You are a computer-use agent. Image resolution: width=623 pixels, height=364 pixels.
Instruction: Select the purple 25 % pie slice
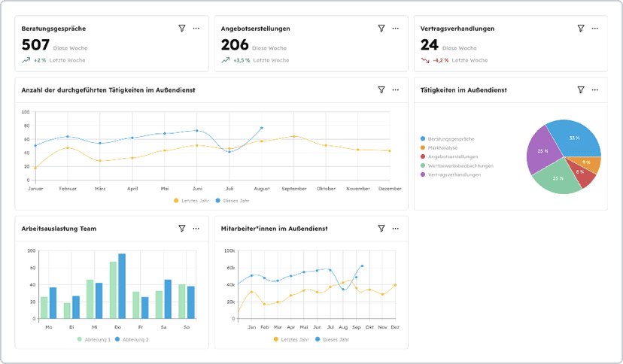(542, 151)
